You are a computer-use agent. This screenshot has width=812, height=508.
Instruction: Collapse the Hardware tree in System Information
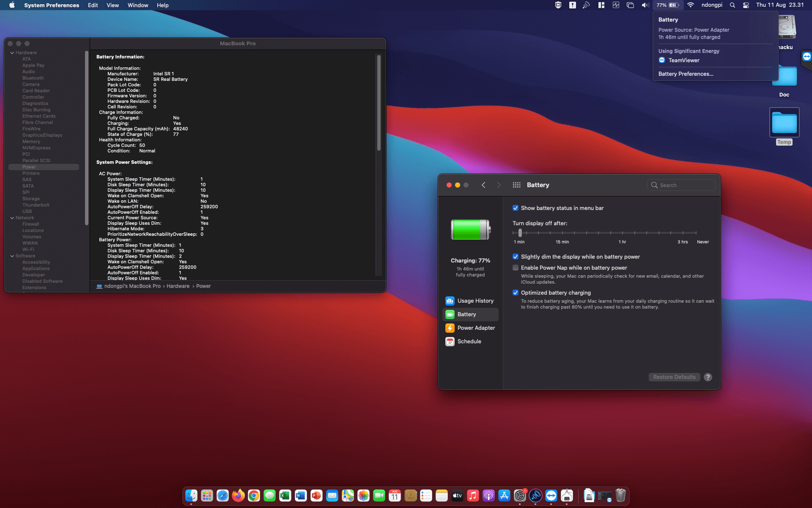(x=12, y=52)
